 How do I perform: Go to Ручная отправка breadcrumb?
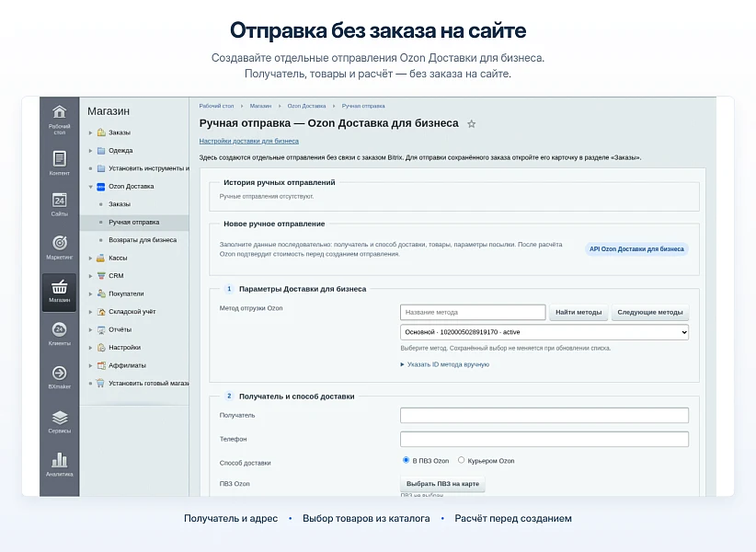(363, 106)
